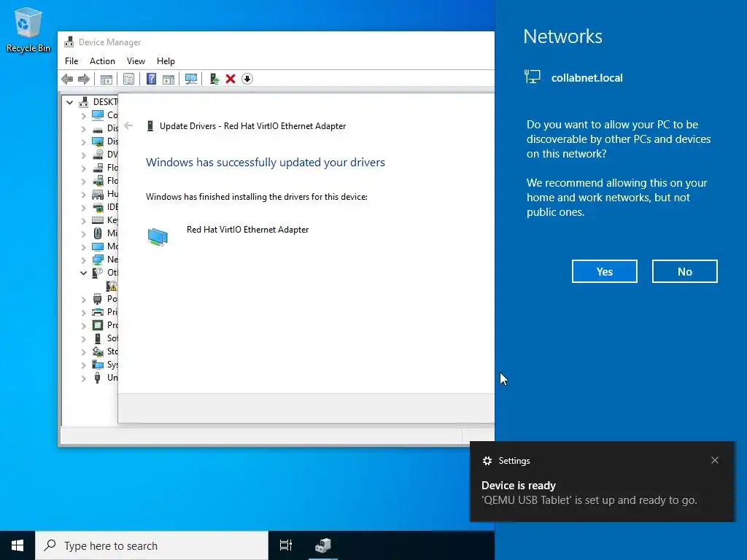Viewport: 747px width, 560px height.
Task: Expand the 'Hu' human interface devices chevron
Action: (x=83, y=194)
